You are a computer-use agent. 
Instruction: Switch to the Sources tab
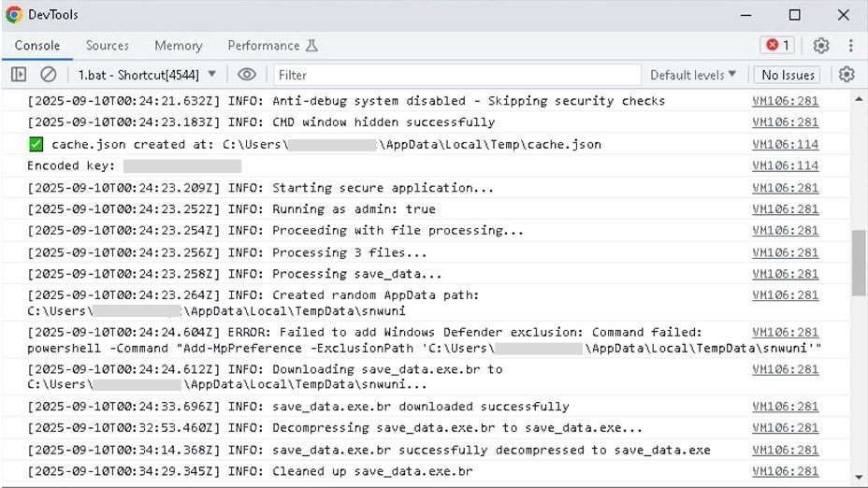coord(108,46)
